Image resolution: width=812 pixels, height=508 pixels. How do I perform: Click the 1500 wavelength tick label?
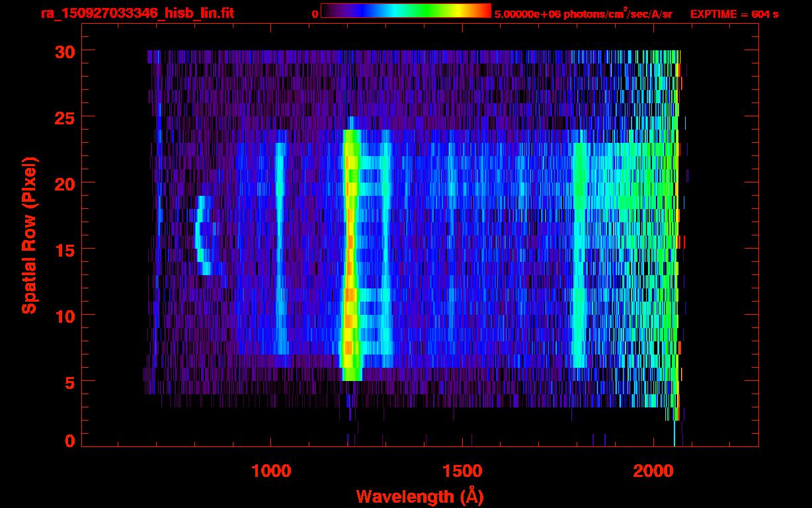pyautogui.click(x=462, y=471)
